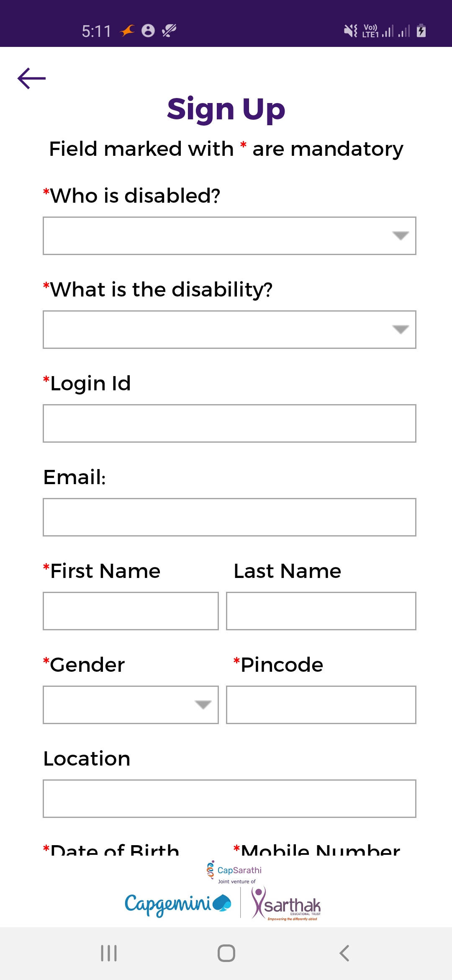Select the Pincode input field
Screen dimensions: 452x980
pos(321,705)
